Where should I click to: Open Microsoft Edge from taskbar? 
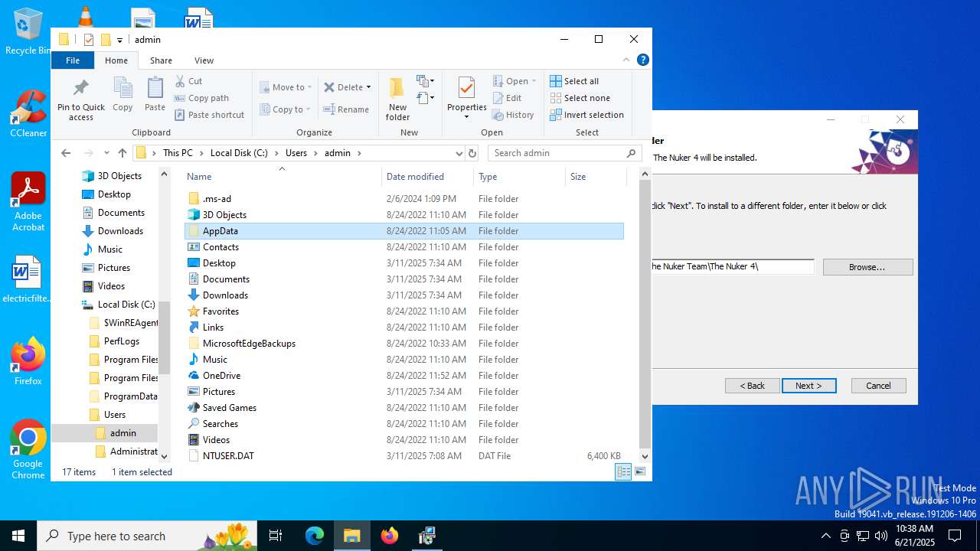[x=315, y=536]
